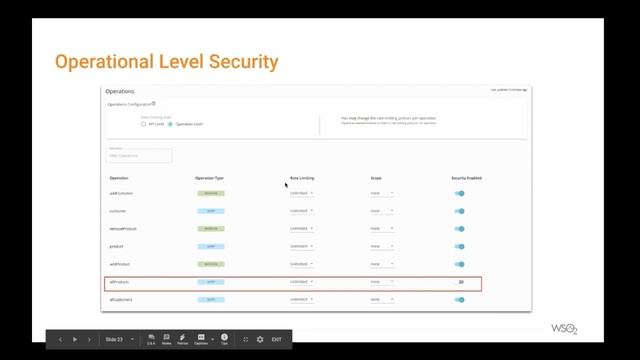Open Rate Limiting dropdown for allCustomers
The image size is (640, 360).
coord(302,300)
